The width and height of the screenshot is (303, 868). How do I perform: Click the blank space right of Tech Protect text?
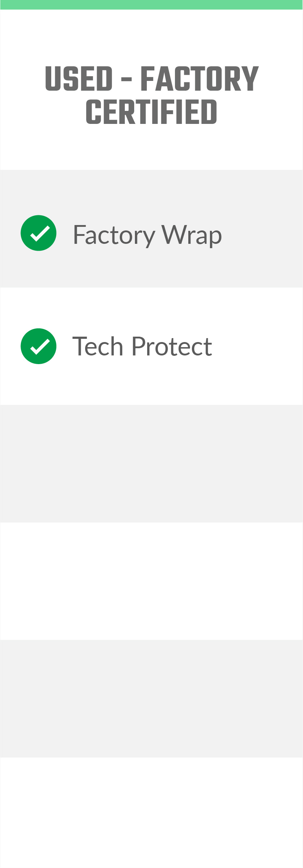point(258,346)
